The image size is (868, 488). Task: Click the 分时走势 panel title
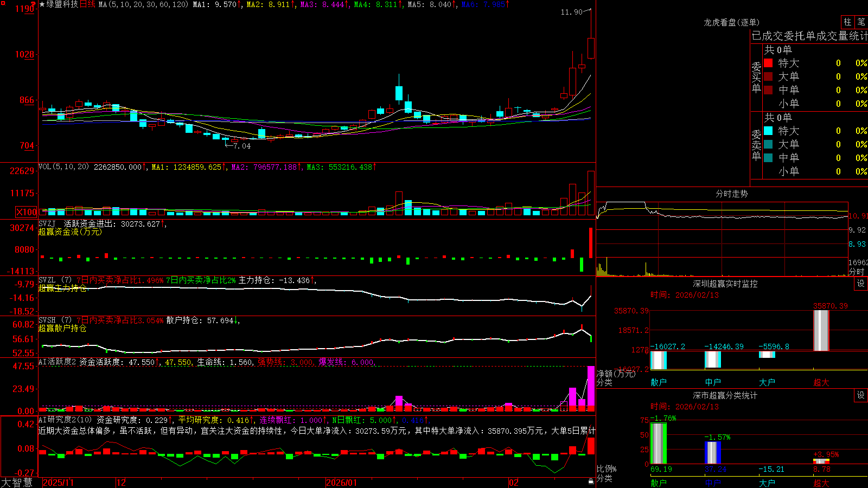coord(731,194)
